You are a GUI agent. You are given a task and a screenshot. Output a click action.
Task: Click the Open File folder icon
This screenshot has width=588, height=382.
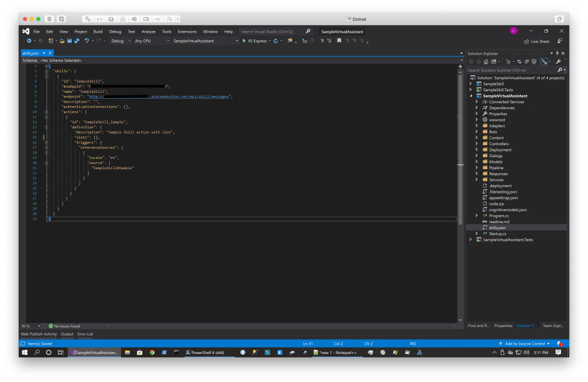(x=62, y=41)
